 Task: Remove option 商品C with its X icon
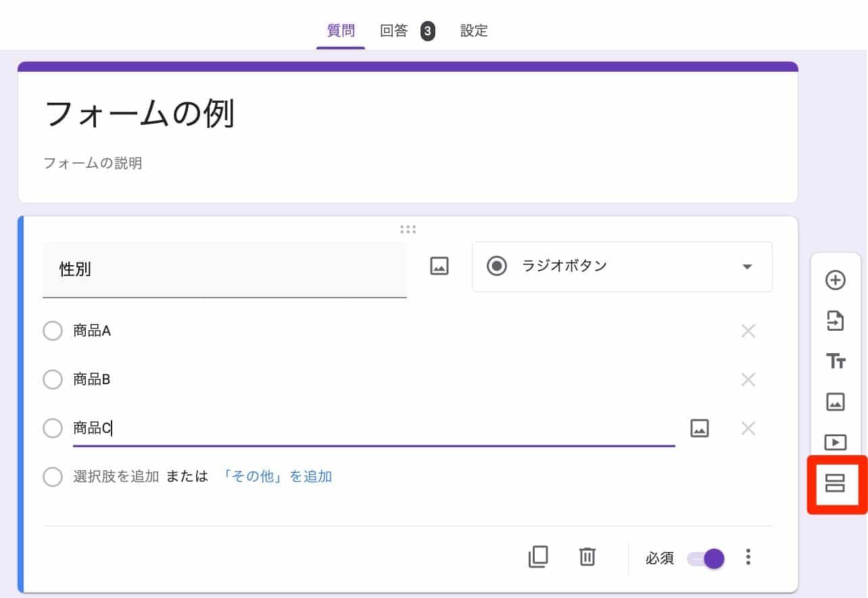click(748, 428)
